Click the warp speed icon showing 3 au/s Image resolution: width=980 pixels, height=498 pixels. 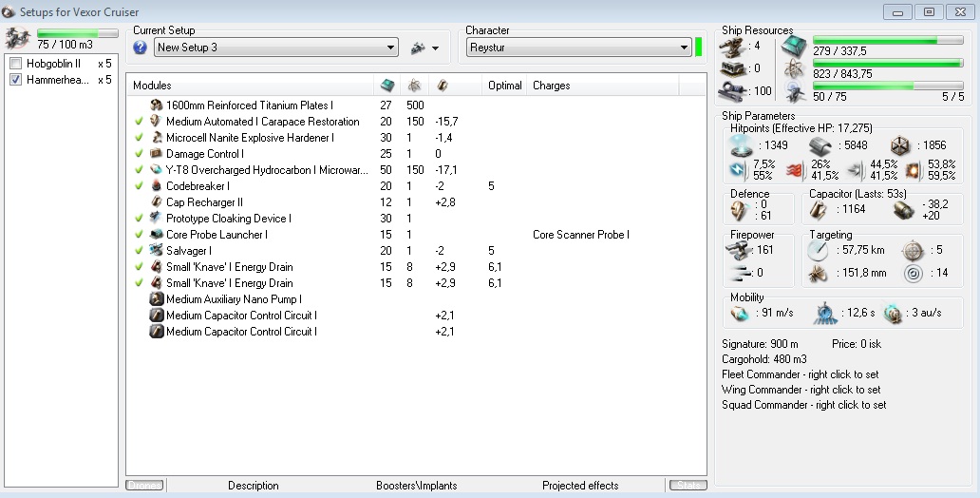tap(893, 314)
